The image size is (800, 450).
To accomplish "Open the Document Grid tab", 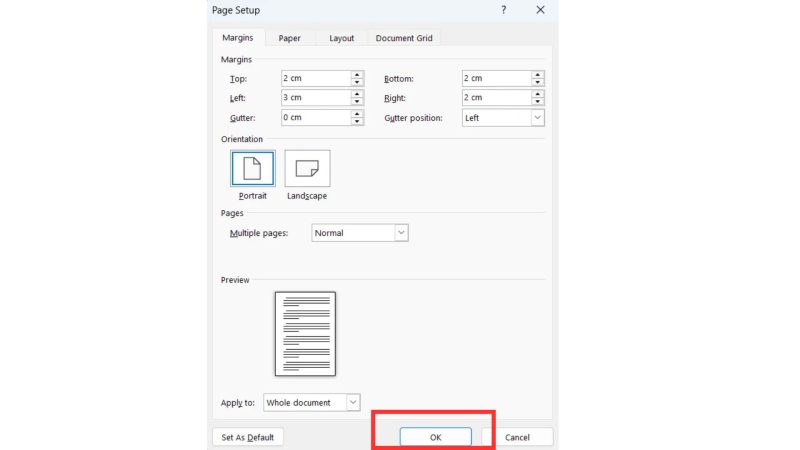I will [x=404, y=38].
